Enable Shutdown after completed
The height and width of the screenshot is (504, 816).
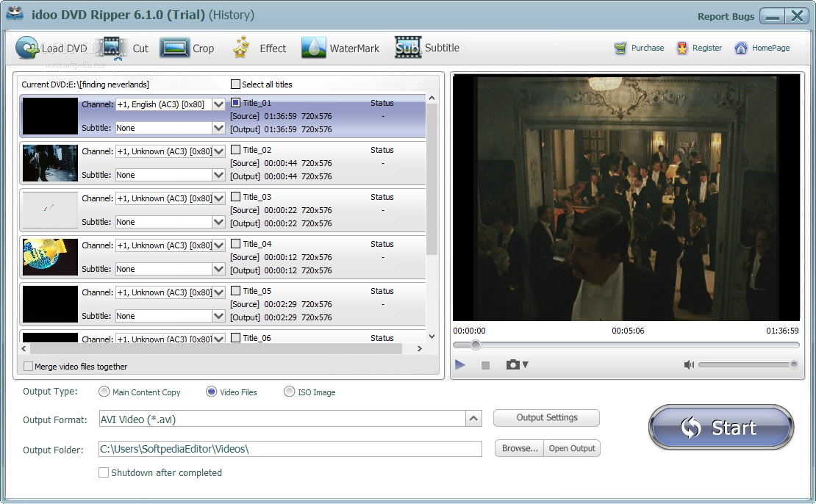[104, 472]
